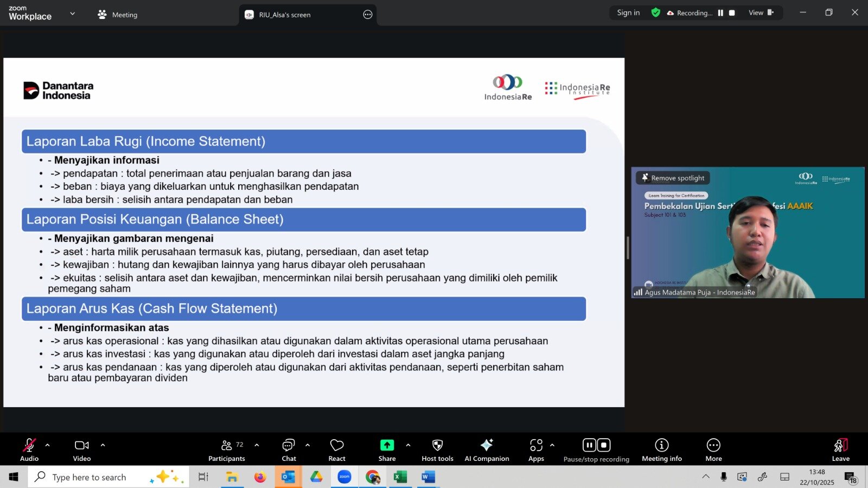
Task: Open the More options menu
Action: click(713, 450)
